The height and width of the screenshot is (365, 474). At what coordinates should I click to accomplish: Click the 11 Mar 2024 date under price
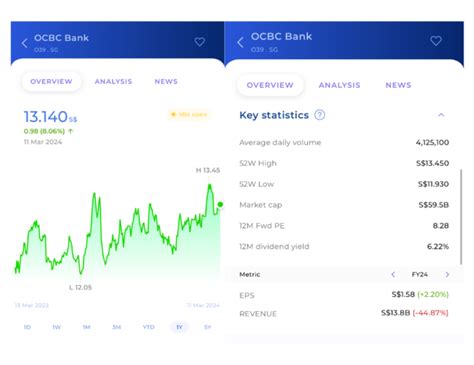coord(43,142)
